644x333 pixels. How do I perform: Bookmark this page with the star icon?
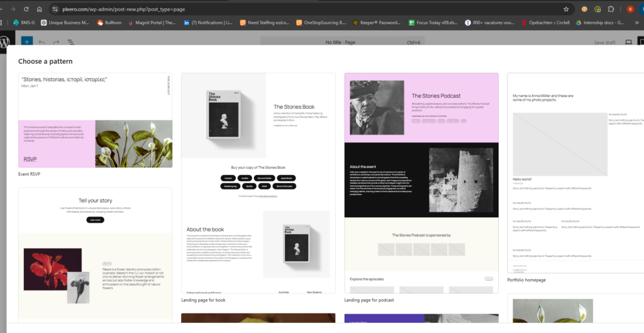click(x=566, y=9)
